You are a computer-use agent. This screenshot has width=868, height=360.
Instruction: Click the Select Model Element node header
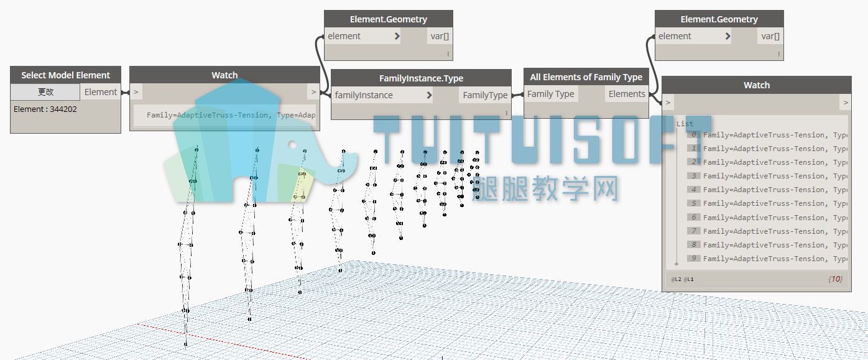65,75
